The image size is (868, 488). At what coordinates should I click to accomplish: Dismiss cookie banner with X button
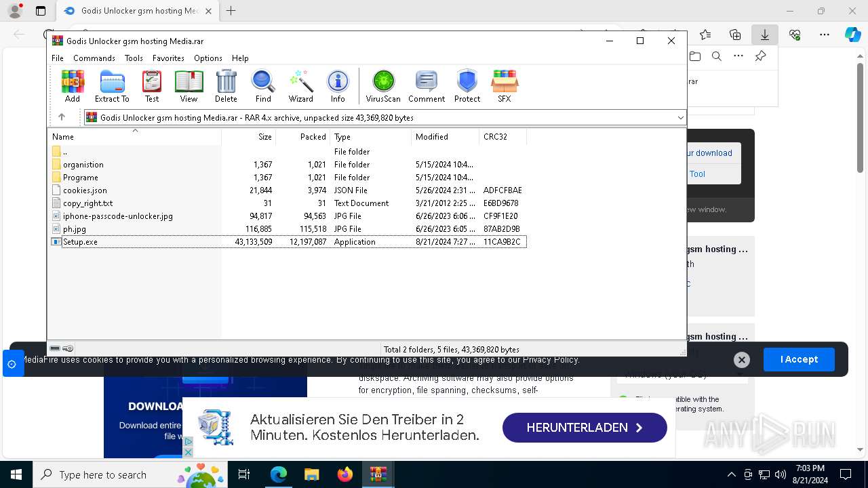click(x=742, y=360)
